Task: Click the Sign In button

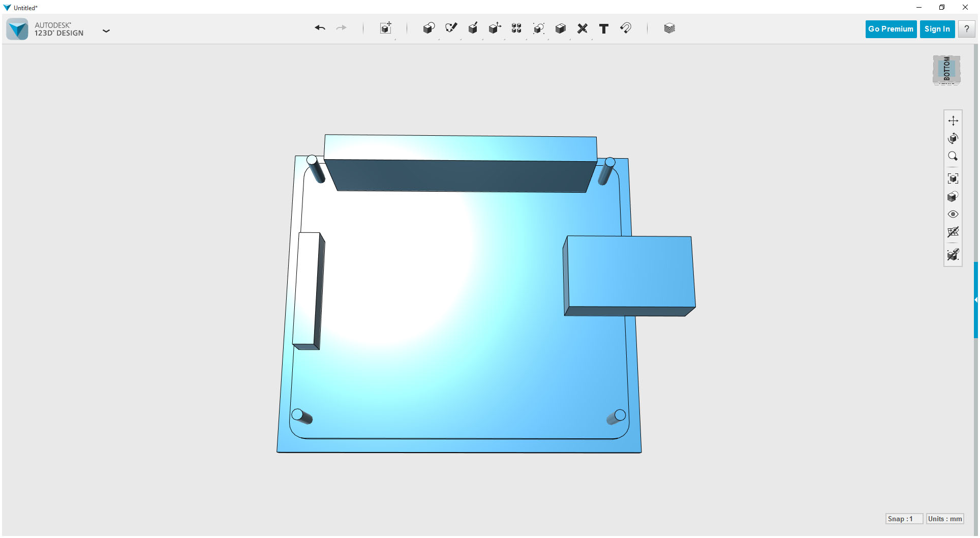Action: pyautogui.click(x=937, y=28)
